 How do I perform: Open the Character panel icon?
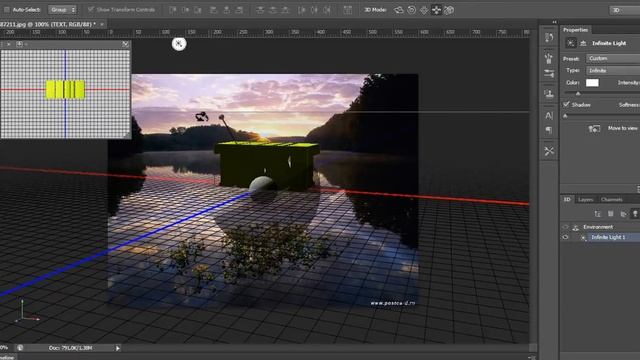click(549, 116)
